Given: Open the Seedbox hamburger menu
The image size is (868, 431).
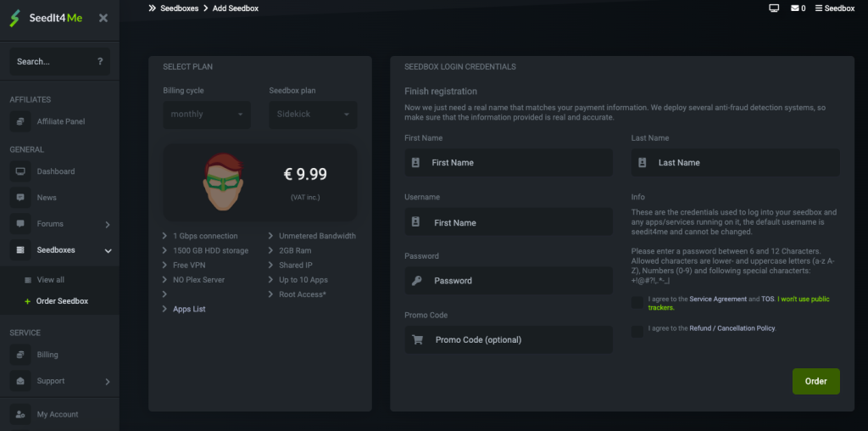Looking at the screenshot, I should [835, 8].
